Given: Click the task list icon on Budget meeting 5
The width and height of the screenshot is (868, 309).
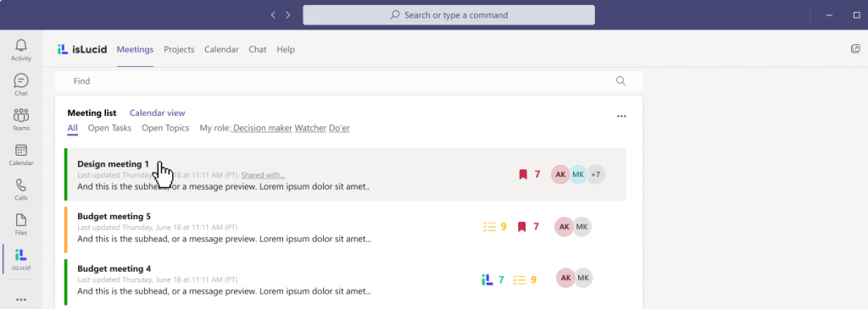Looking at the screenshot, I should tap(489, 227).
